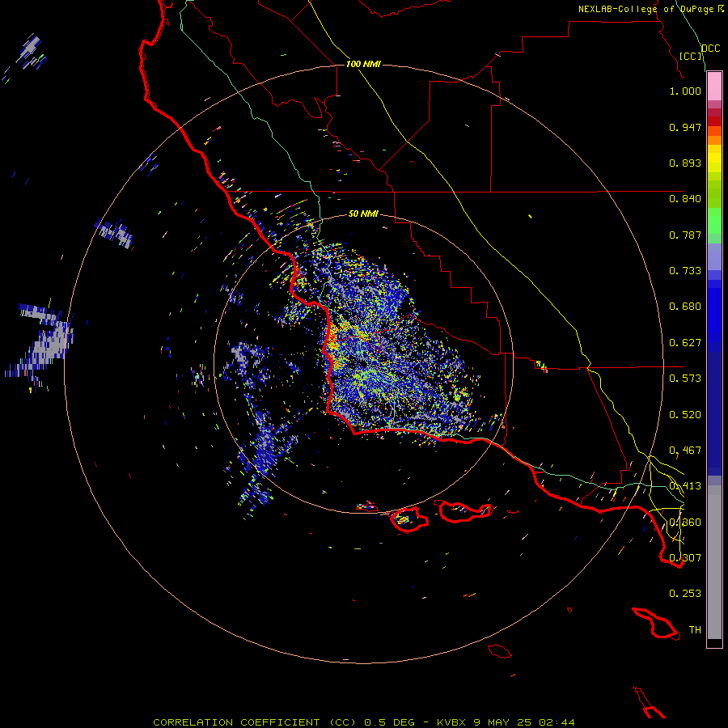This screenshot has height=728, width=728.
Task: Click CORRELATION COEFFICIENT in the bottom caption
Action: click(x=236, y=722)
